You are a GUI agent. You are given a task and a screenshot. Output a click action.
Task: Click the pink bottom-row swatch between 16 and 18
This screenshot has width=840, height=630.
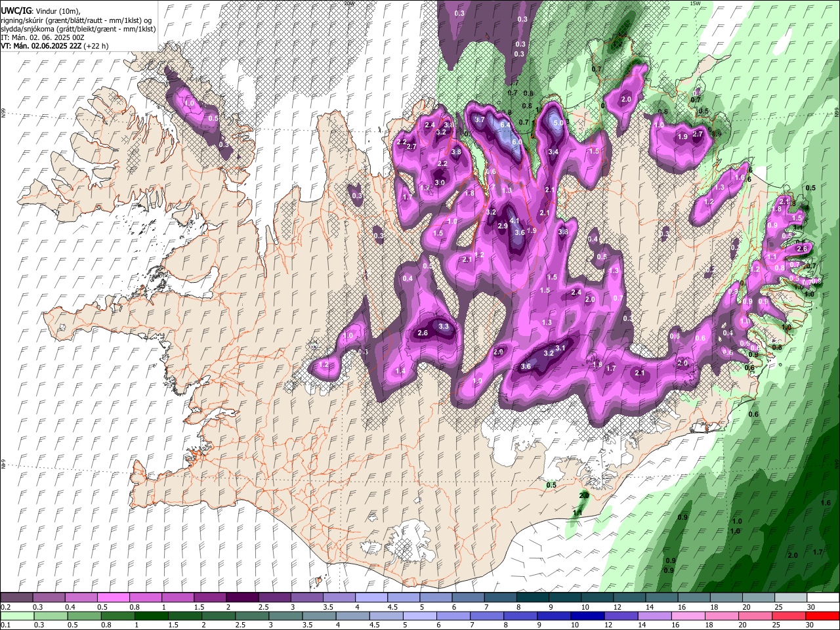click(688, 616)
